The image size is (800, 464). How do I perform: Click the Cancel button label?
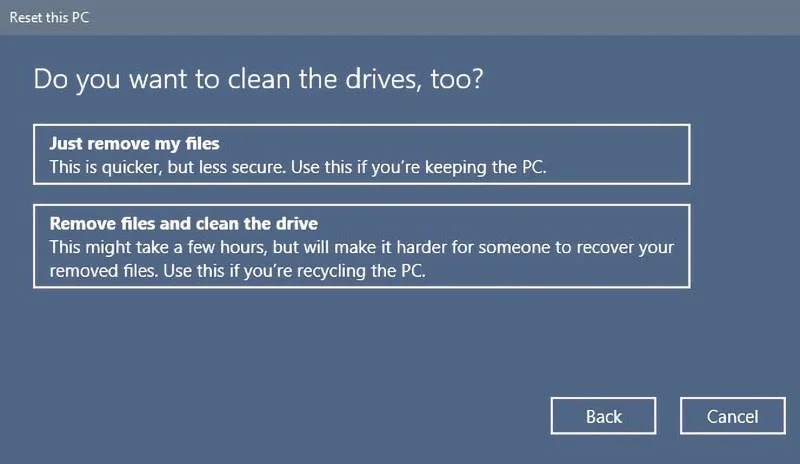click(733, 417)
